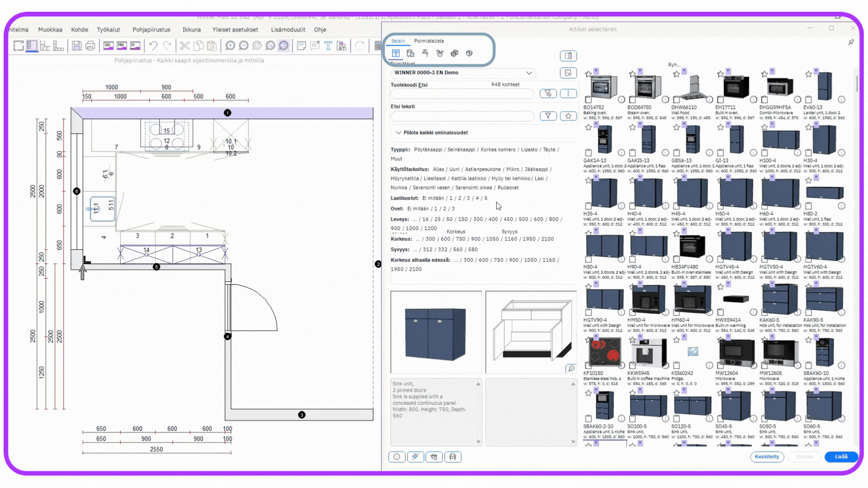Click the scissors cut icon
The height and width of the screenshot is (488, 868).
click(184, 46)
